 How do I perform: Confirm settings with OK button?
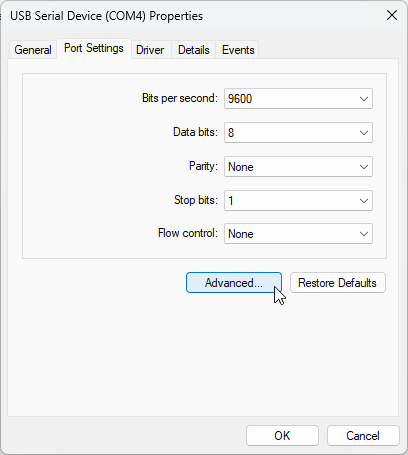click(x=282, y=436)
